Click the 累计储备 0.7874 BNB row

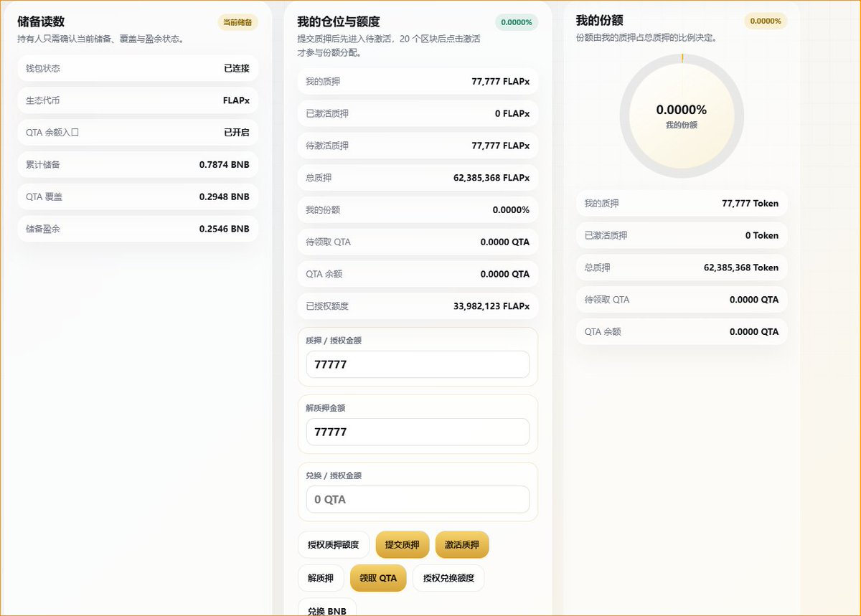138,164
